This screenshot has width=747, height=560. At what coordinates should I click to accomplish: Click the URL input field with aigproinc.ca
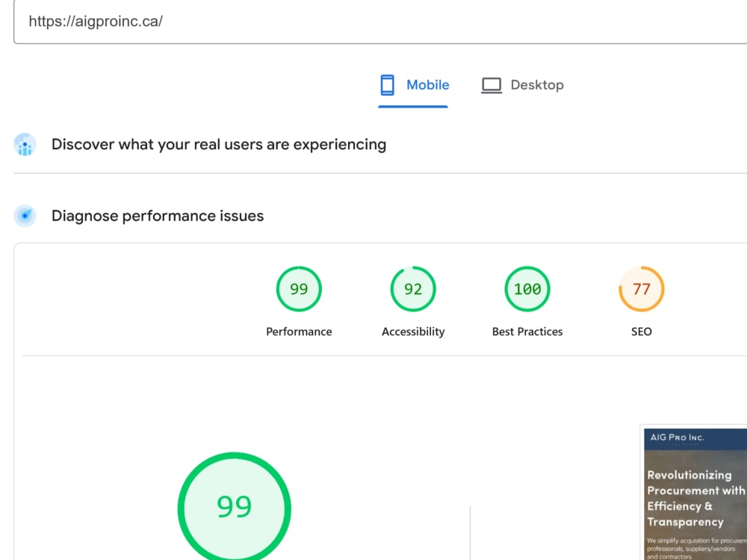pyautogui.click(x=380, y=22)
